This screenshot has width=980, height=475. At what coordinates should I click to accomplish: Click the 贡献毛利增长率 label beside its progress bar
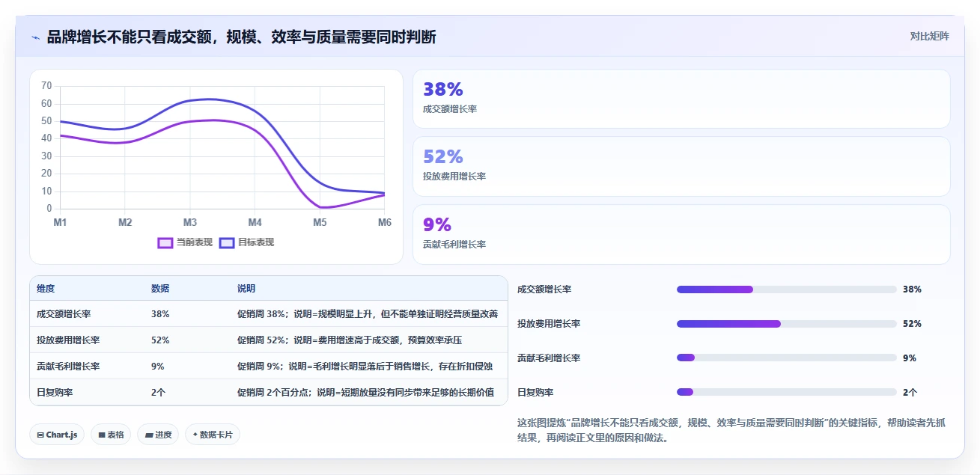(x=549, y=358)
